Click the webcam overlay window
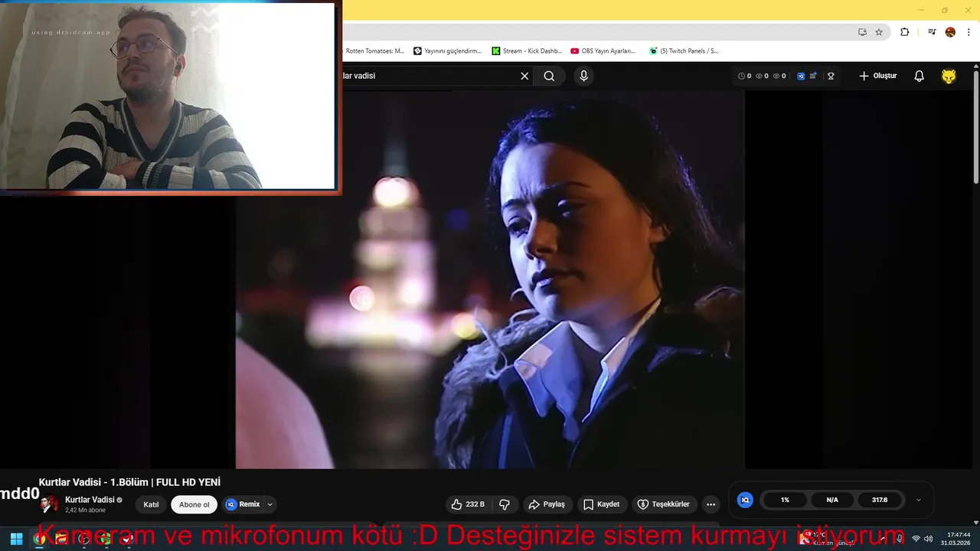The height and width of the screenshot is (551, 980). [x=169, y=96]
